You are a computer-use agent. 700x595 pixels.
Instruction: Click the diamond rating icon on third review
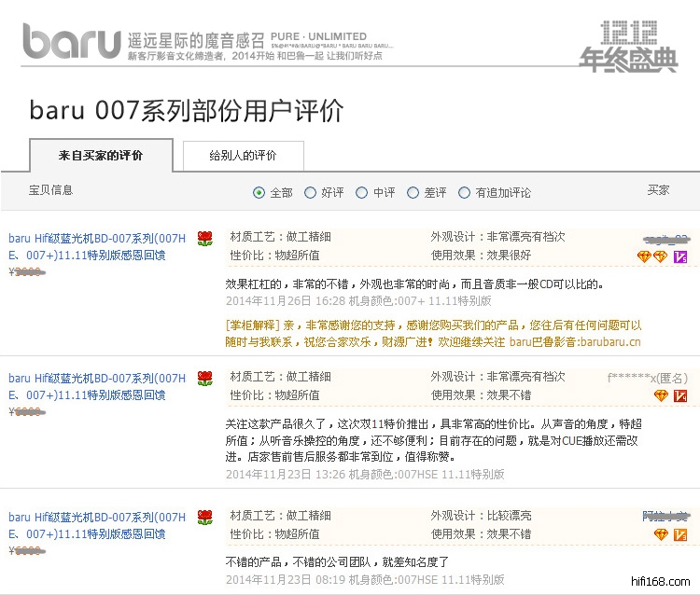(661, 534)
